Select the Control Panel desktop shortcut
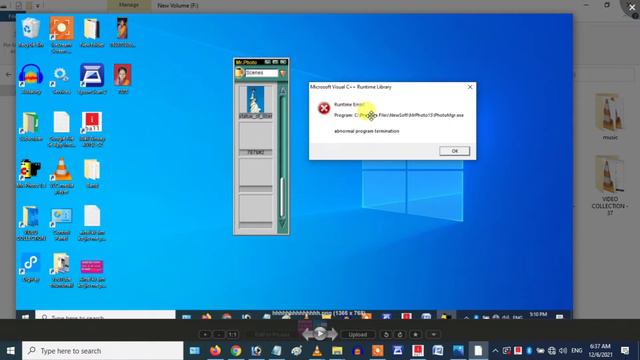Screen dimensions: 640x360 [x=61, y=224]
